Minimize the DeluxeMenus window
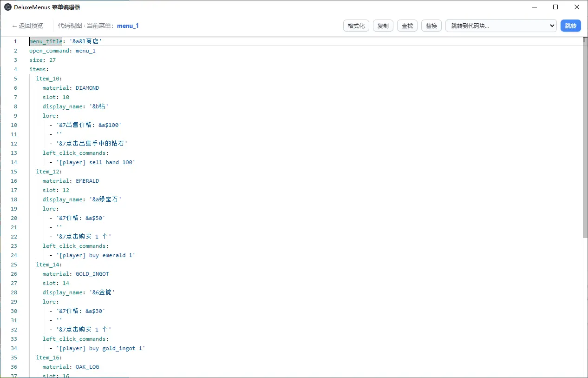Image resolution: width=588 pixels, height=378 pixels. tap(535, 7)
